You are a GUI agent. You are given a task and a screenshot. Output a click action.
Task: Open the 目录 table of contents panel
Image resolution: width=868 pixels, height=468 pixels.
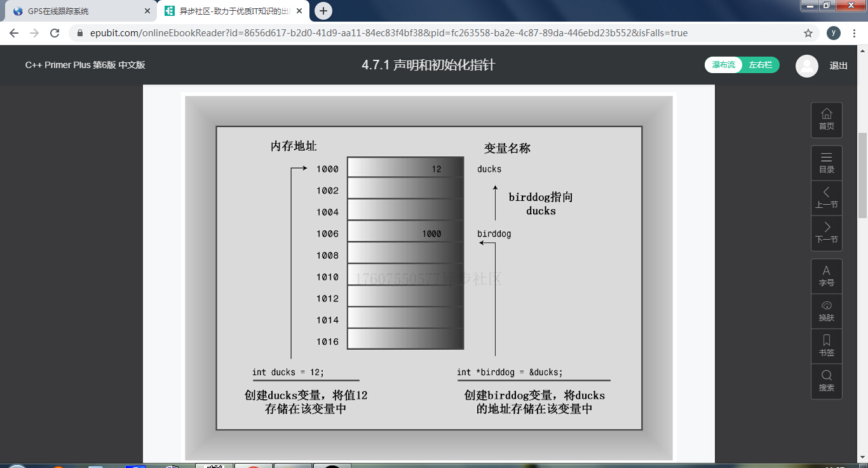click(826, 162)
